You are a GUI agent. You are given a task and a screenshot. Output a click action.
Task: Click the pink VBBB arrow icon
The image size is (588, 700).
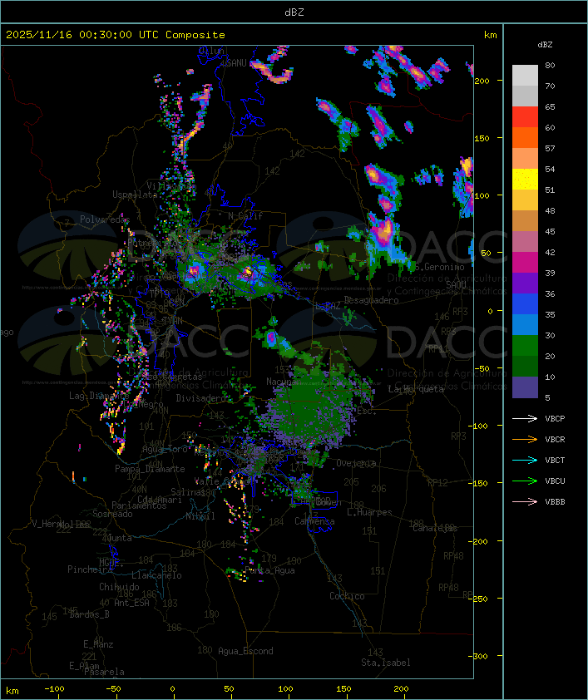[525, 501]
